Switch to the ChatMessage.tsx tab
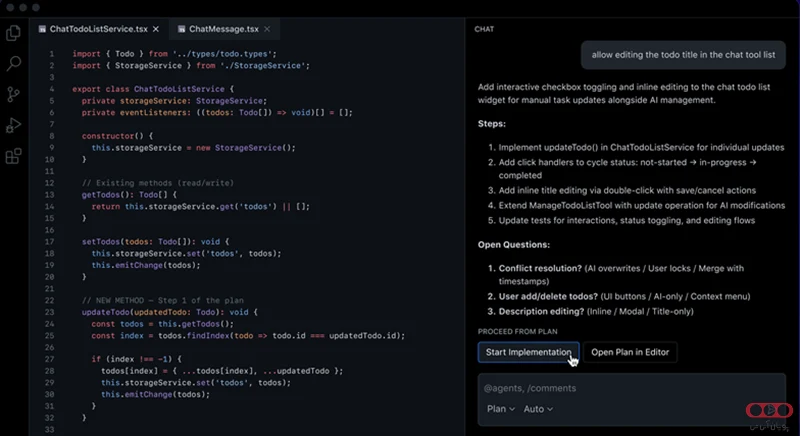 223,29
